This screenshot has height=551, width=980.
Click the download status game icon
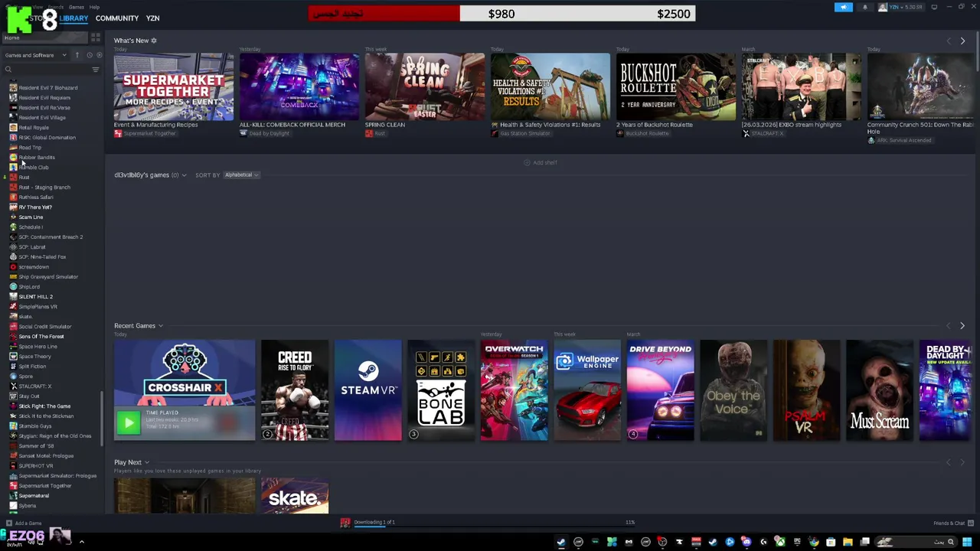345,523
